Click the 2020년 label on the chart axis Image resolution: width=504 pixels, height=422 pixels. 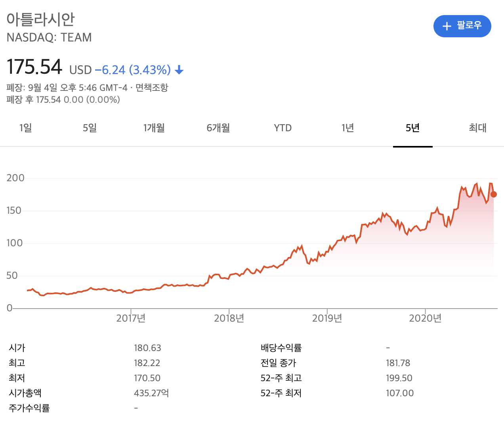click(425, 318)
